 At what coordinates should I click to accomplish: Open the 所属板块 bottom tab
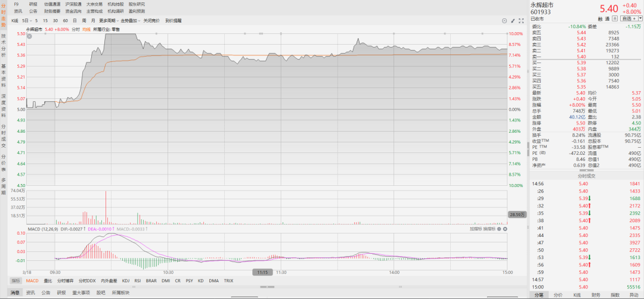click(x=120, y=293)
